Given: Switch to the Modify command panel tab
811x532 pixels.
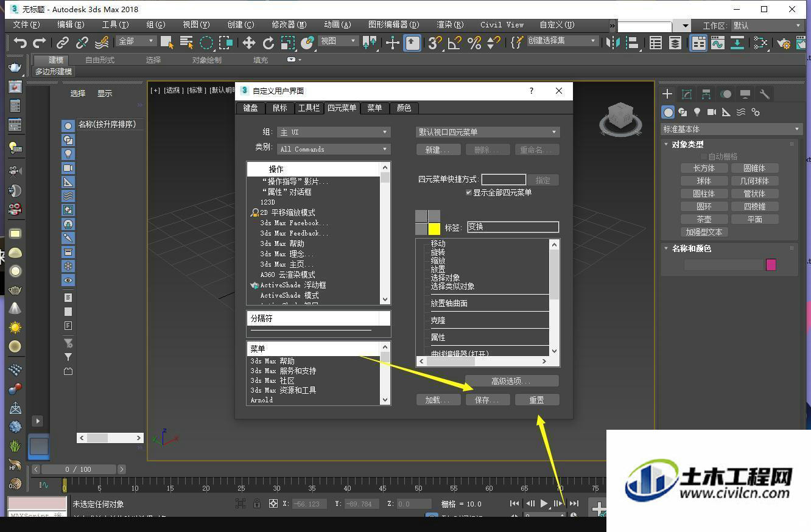Looking at the screenshot, I should point(687,94).
